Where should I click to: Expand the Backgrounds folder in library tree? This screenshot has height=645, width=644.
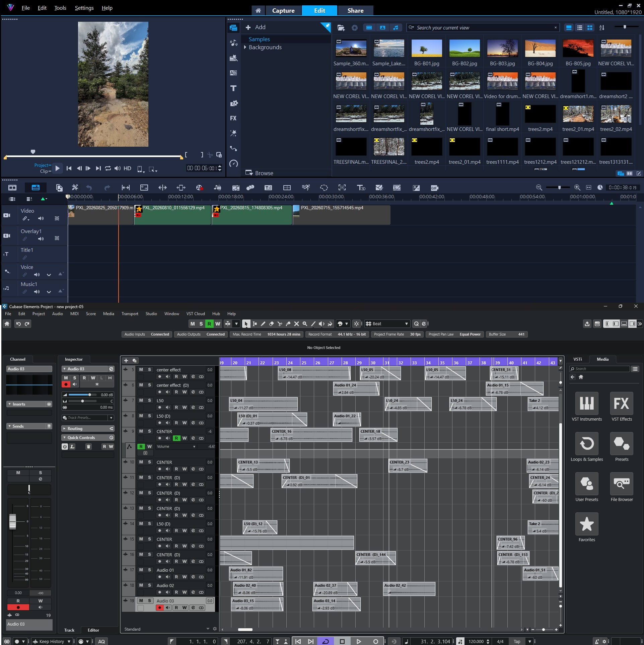coord(245,47)
